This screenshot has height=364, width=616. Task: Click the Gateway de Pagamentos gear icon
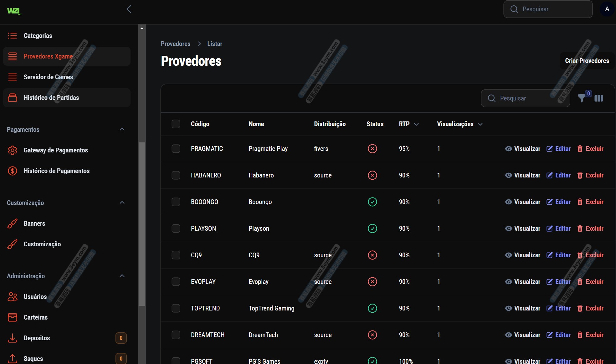coord(13,150)
